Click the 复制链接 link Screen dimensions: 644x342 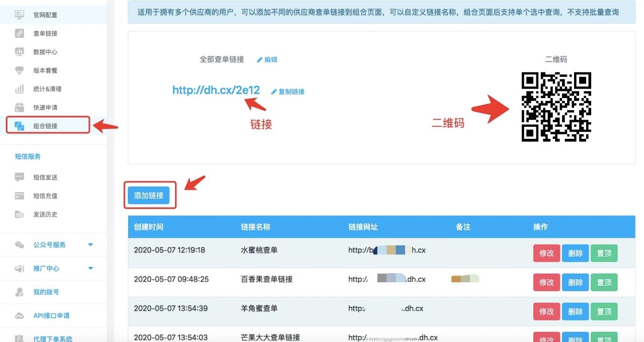click(292, 92)
